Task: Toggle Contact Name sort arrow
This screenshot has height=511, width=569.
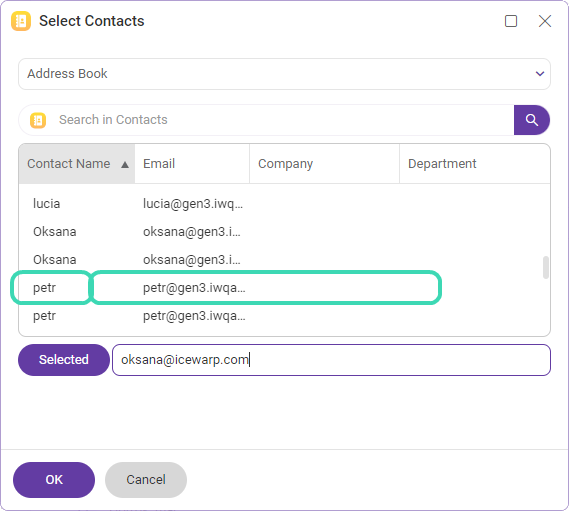Action: (125, 165)
